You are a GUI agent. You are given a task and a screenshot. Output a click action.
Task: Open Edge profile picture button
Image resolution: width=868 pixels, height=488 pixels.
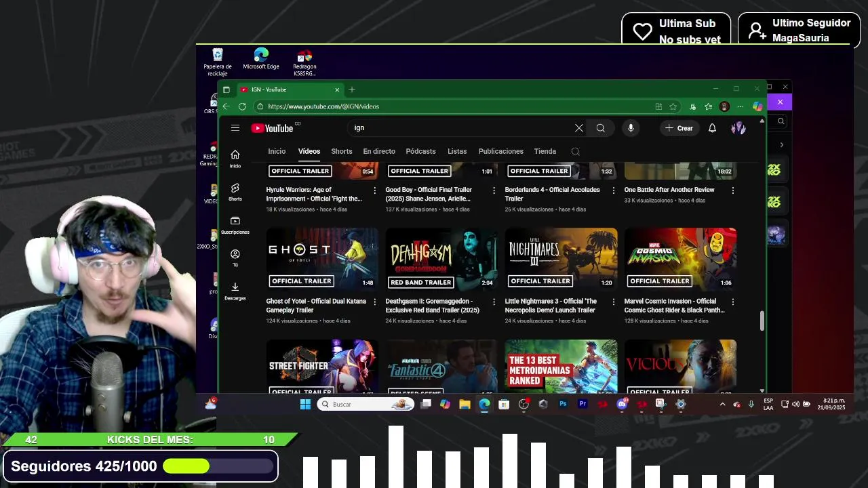pyautogui.click(x=724, y=106)
